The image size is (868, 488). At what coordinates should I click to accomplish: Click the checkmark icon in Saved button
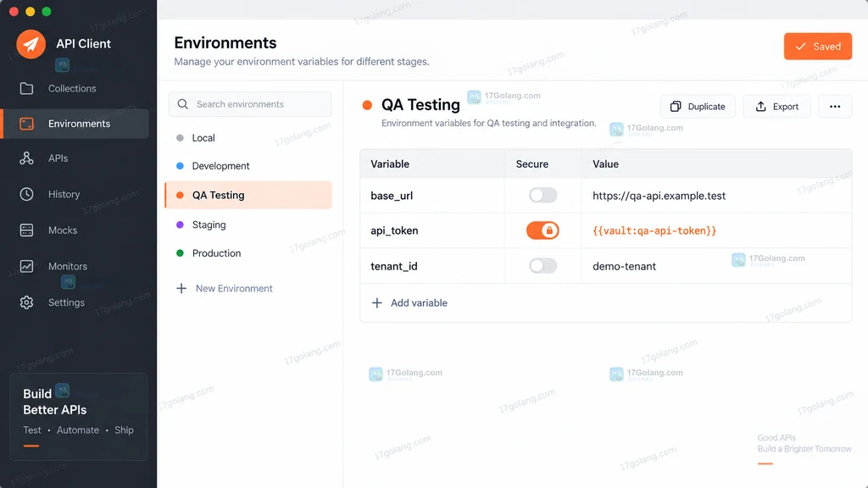pyautogui.click(x=800, y=47)
